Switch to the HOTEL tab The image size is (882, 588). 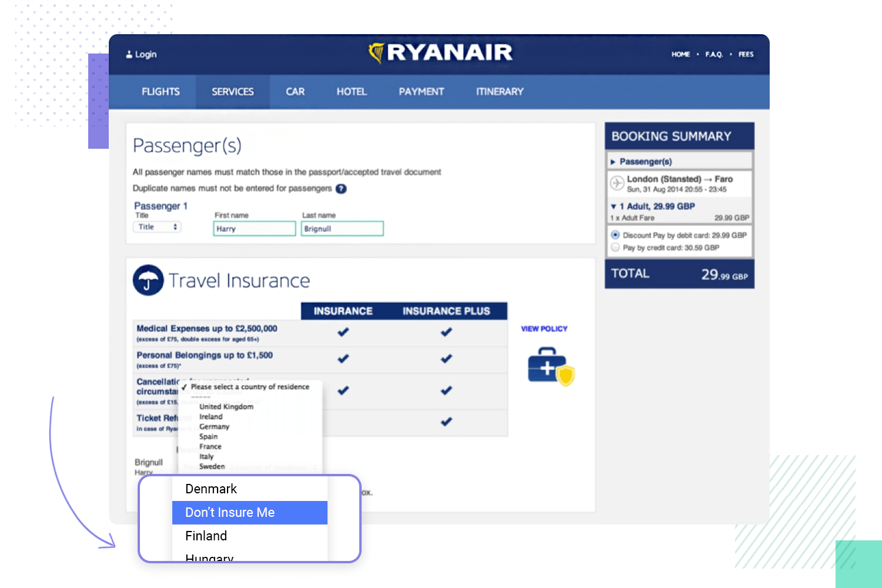[352, 92]
